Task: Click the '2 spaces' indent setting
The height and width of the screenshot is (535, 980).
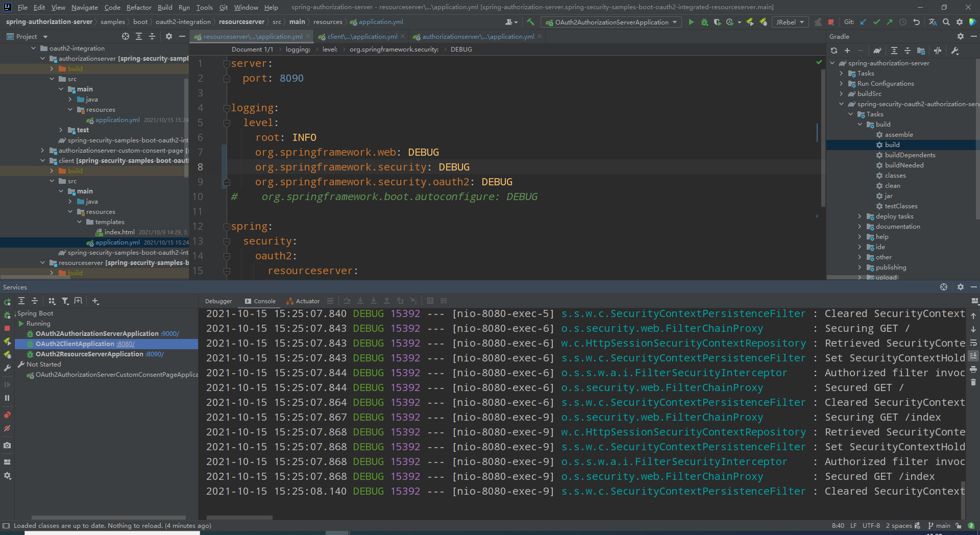Action: [899, 526]
